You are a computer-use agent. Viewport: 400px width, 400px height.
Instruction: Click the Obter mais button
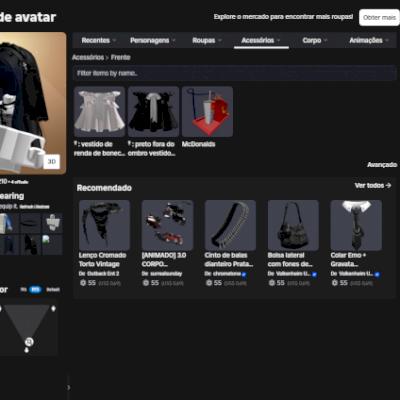[x=379, y=17]
